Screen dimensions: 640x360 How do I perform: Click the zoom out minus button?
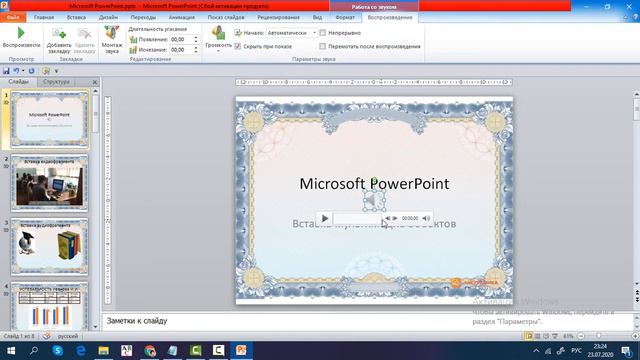click(581, 336)
